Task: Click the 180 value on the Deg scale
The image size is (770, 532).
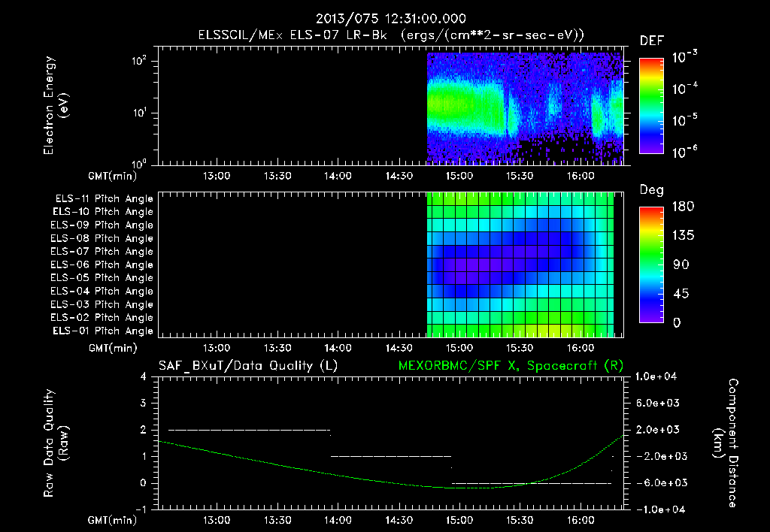Action: 684,207
